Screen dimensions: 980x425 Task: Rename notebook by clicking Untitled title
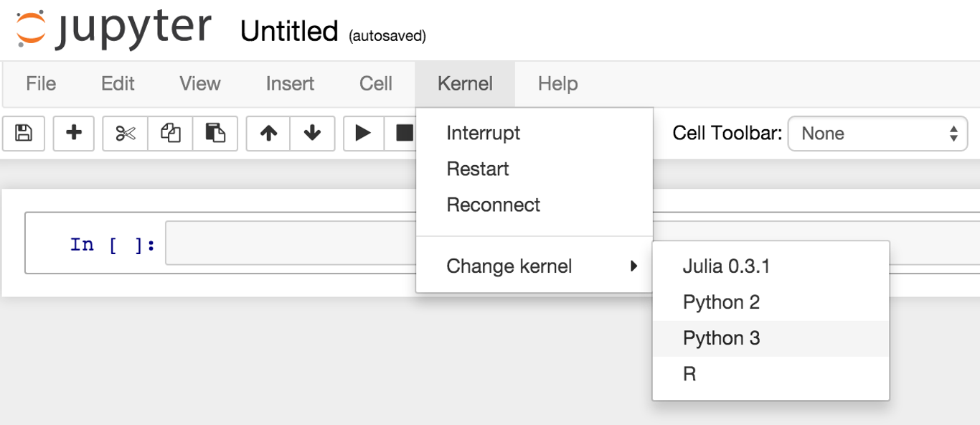point(288,30)
